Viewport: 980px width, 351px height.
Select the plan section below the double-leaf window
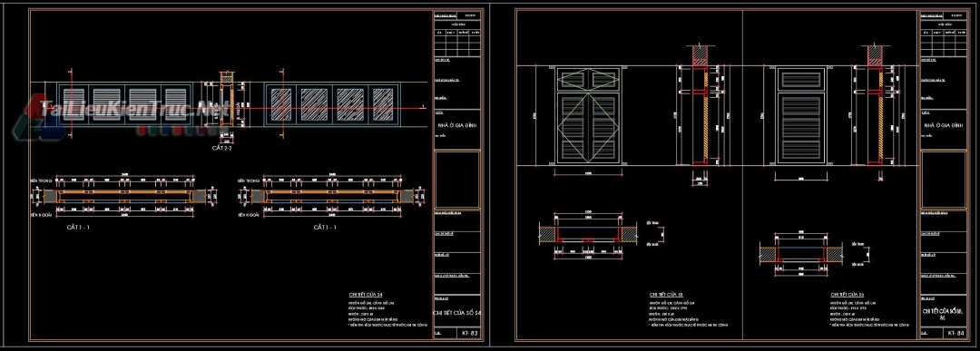coord(587,234)
